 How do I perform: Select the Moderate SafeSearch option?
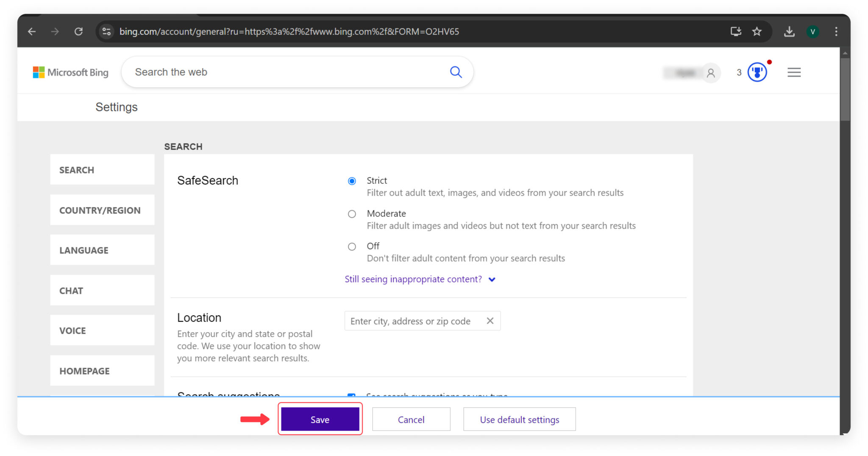[352, 214]
